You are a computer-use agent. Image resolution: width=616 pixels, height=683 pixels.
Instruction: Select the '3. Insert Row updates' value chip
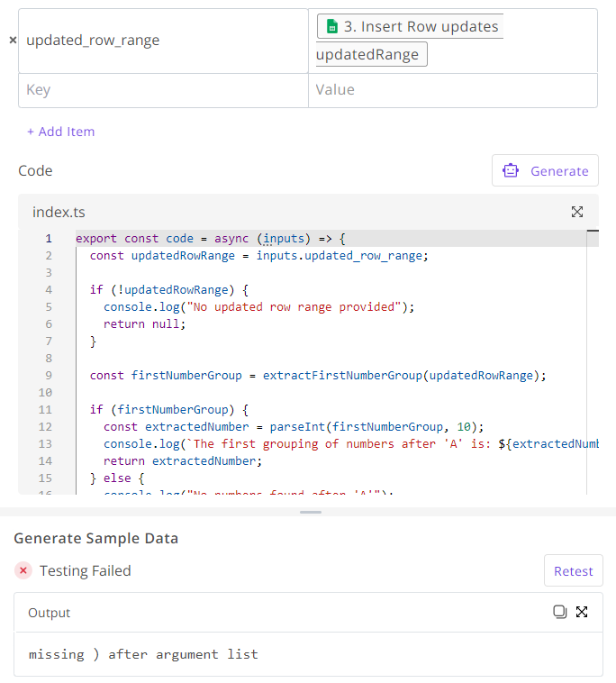[x=411, y=27]
